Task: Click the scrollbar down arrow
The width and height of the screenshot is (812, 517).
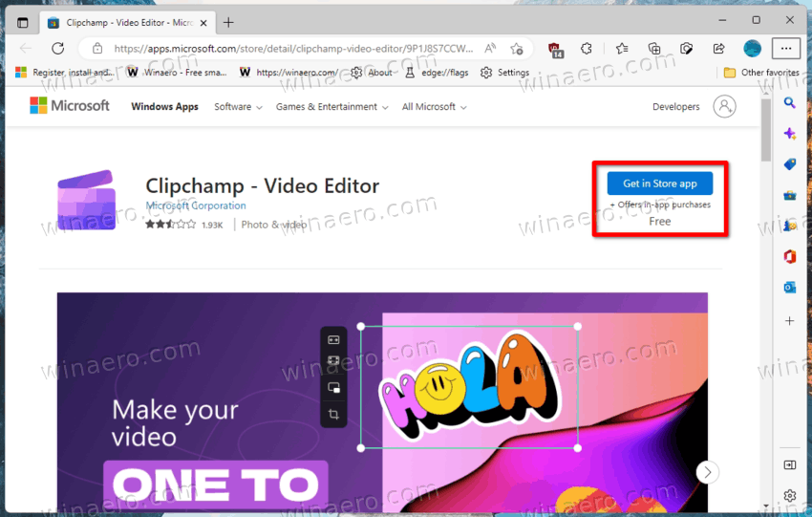Action: 766,506
